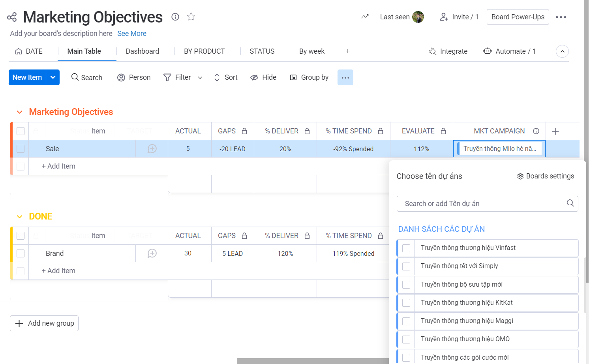Open Boards settings via the gear icon
The image size is (589, 364).
pyautogui.click(x=520, y=176)
